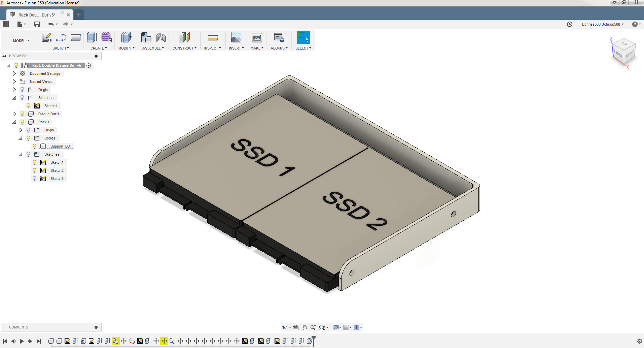The width and height of the screenshot is (644, 348).
Task: Open the Job Status clock icon
Action: click(x=570, y=24)
